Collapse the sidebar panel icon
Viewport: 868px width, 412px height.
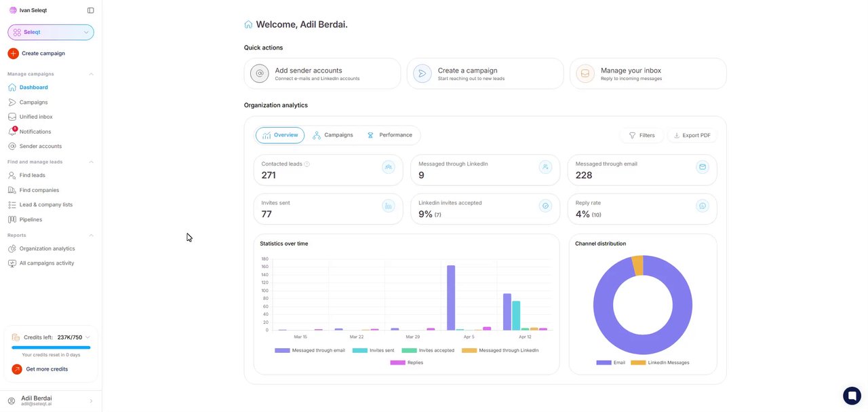(x=91, y=10)
